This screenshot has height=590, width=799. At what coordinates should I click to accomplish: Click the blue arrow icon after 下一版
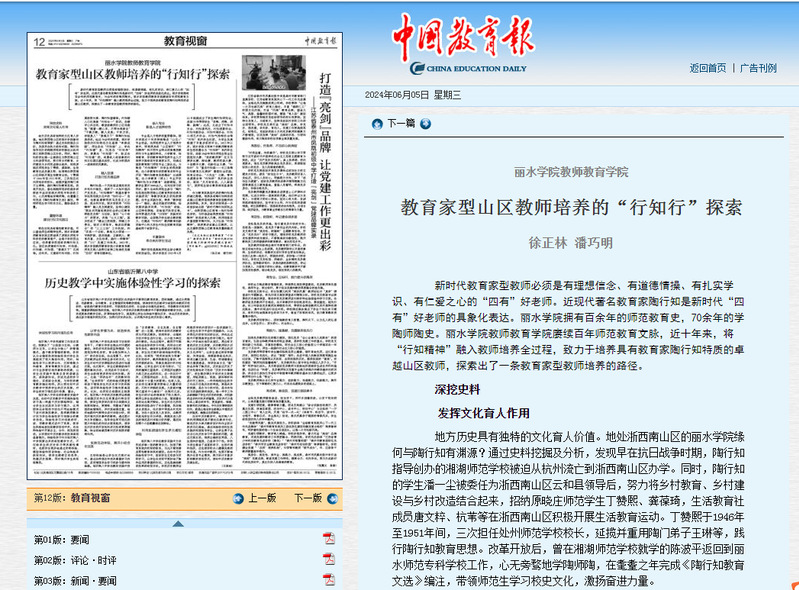(x=332, y=498)
